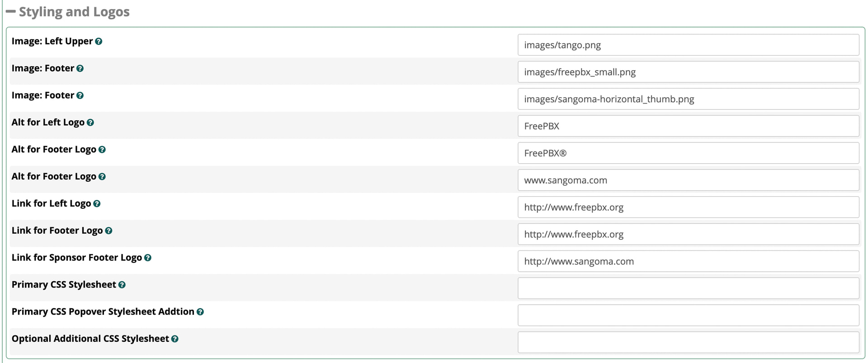The image size is (868, 363).
Task: Click the Link for Footer Logo input
Action: click(x=688, y=234)
